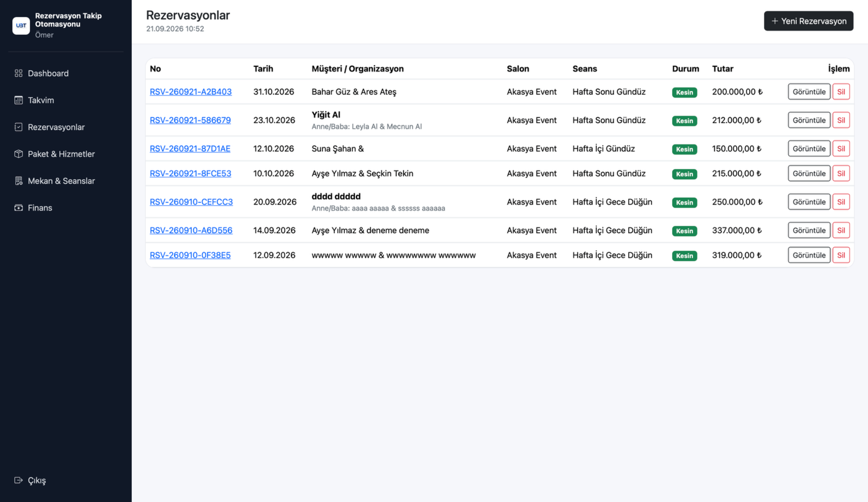868x502 pixels.
Task: Click Görüntüle in Suna Şahan row
Action: pos(809,149)
